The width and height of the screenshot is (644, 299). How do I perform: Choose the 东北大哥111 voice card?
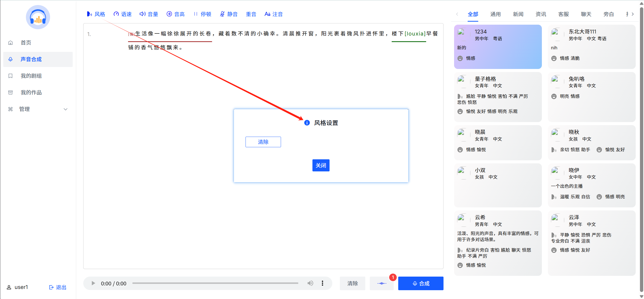point(592,47)
